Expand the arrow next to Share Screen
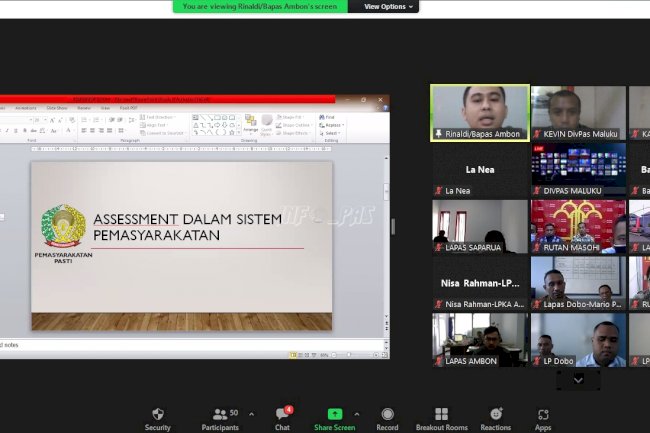The image size is (650, 433). [363, 413]
